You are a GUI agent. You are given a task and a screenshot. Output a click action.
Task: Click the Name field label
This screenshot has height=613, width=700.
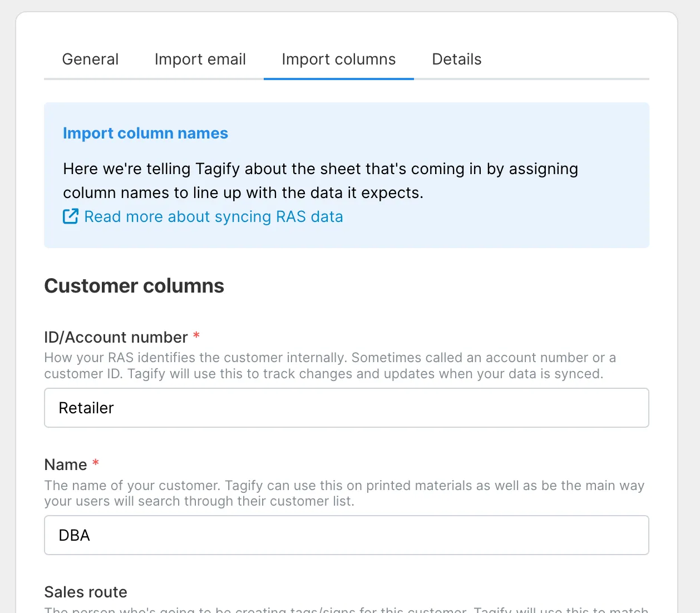66,464
